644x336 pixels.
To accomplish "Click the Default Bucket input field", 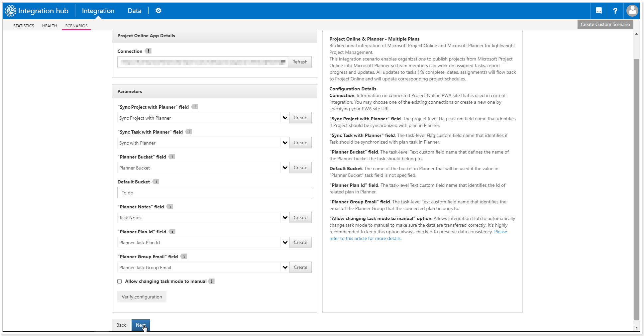I will pyautogui.click(x=215, y=192).
